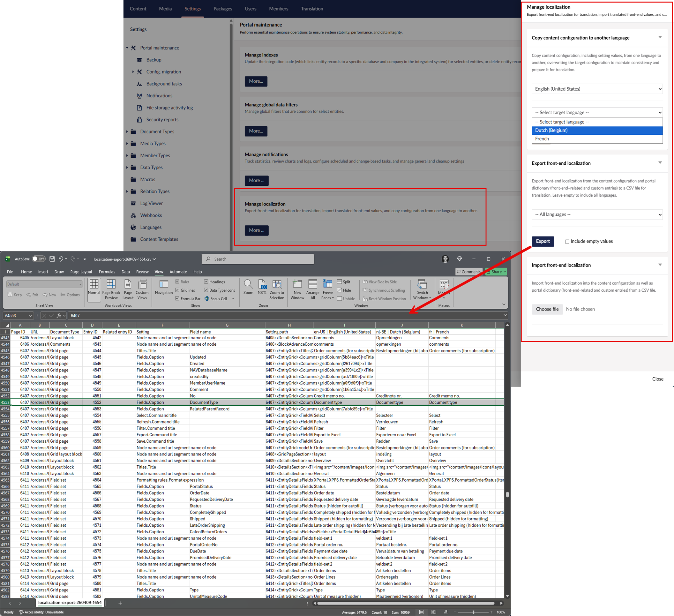Click the Zoom to Selection icon
Viewport: 674px width, 616px height.
[x=276, y=285]
